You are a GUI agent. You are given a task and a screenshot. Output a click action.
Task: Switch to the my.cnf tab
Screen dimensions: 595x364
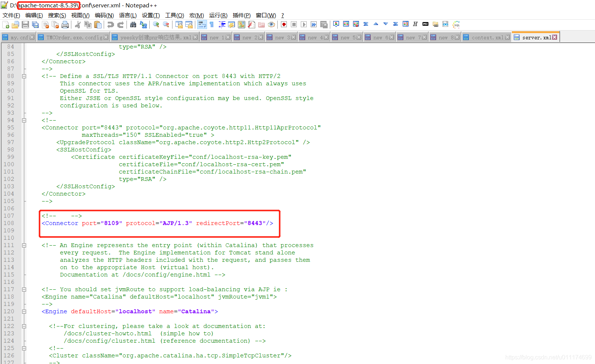click(19, 38)
